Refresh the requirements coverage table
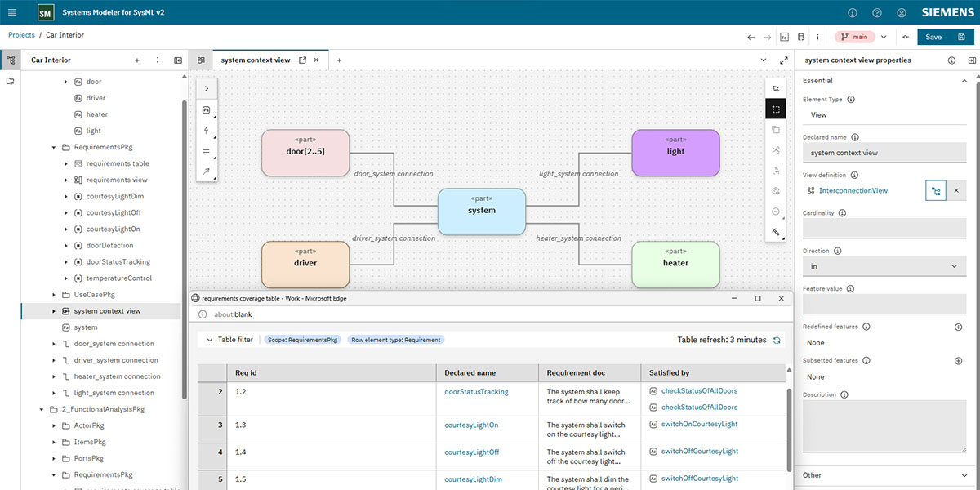Image resolution: width=980 pixels, height=490 pixels. click(777, 340)
